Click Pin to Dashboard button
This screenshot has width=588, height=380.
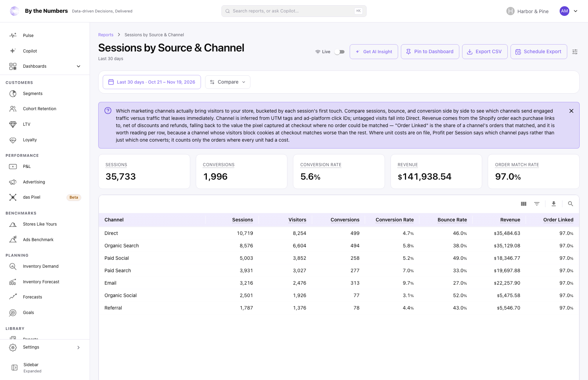(430, 52)
